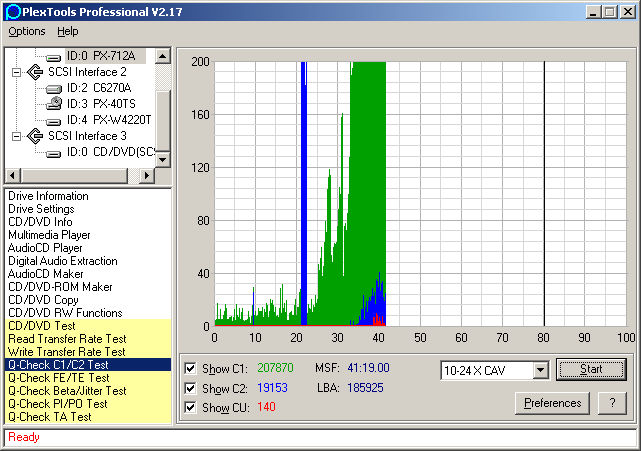The image size is (641, 451).
Task: Select the ID:2 C6270A device
Action: (99, 88)
